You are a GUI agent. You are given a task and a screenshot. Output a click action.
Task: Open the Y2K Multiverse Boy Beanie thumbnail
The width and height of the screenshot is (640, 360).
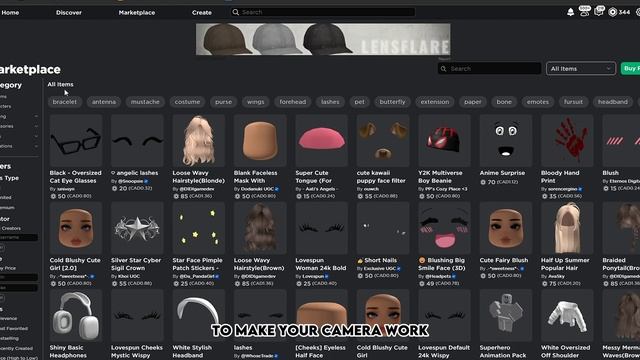pyautogui.click(x=444, y=140)
